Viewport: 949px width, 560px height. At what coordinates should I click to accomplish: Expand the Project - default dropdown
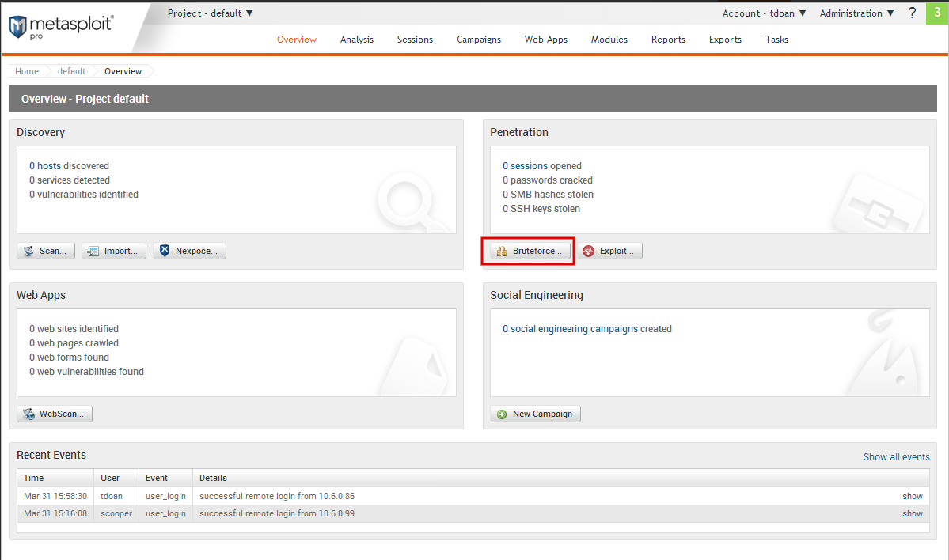[x=211, y=13]
